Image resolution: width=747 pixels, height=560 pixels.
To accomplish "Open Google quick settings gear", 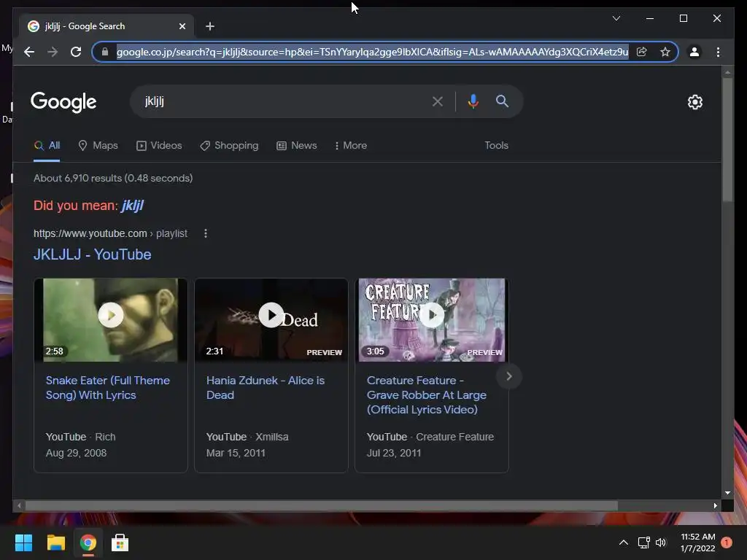I will [x=695, y=102].
